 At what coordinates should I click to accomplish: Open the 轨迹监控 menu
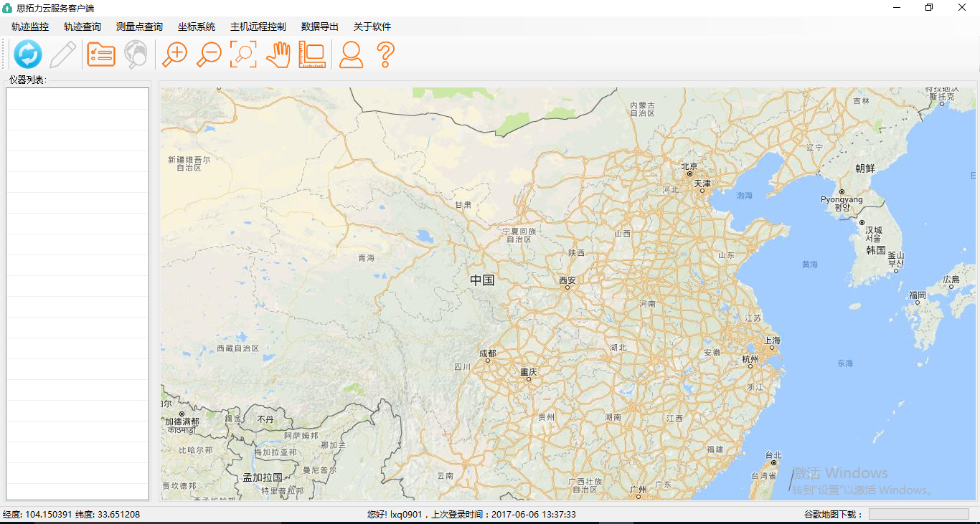coord(30,27)
